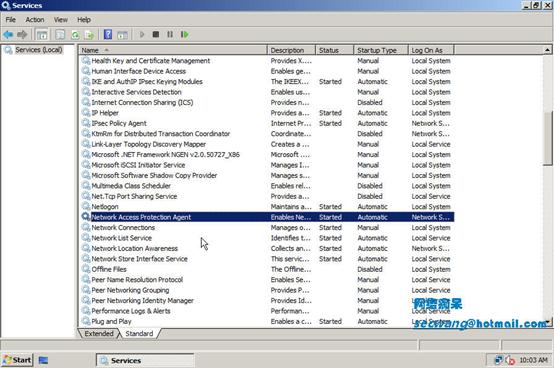Open the View menu
The height and width of the screenshot is (368, 554).
click(61, 20)
